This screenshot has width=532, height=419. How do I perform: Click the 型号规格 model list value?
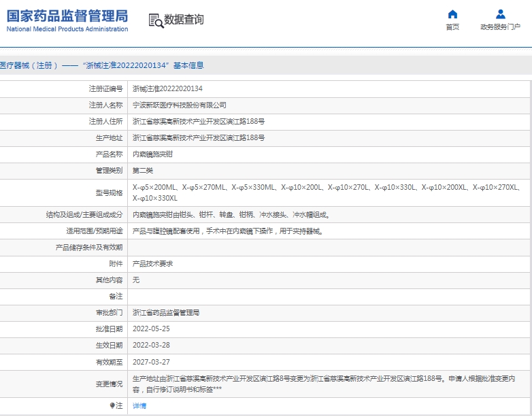[327, 192]
